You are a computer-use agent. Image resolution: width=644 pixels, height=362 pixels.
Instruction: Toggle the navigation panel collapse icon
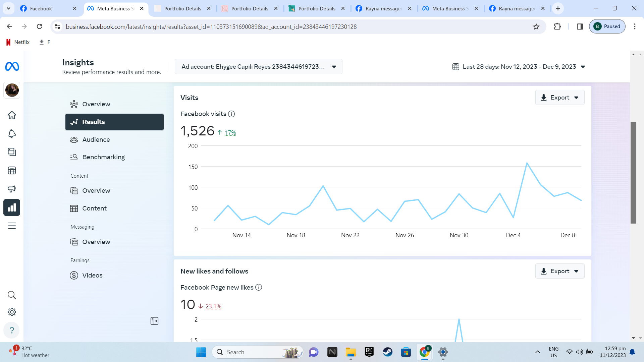[x=154, y=321]
